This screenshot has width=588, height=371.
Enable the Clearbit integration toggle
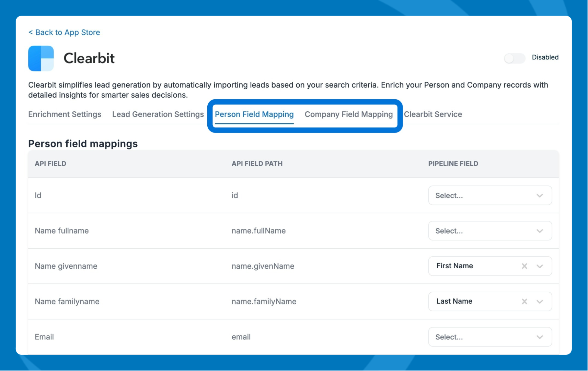pos(514,58)
